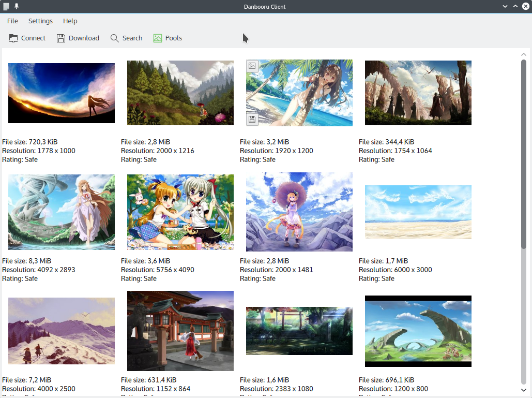Open the Settings menu

[40, 21]
